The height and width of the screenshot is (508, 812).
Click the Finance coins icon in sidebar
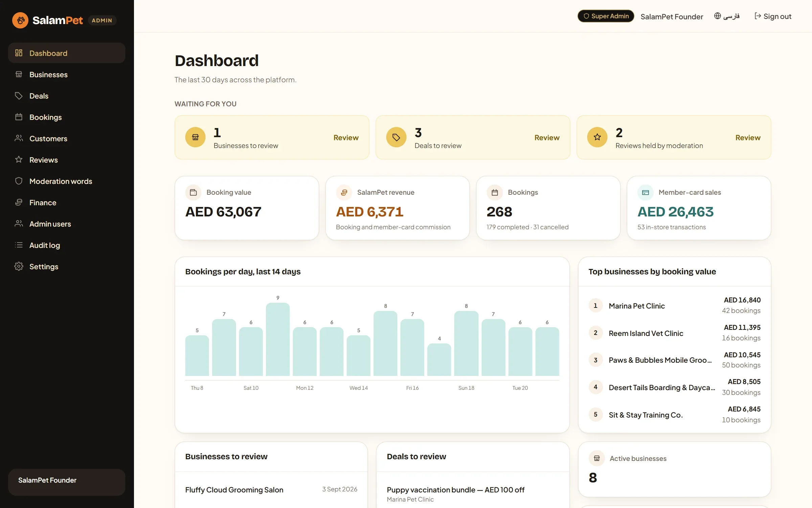click(x=19, y=202)
